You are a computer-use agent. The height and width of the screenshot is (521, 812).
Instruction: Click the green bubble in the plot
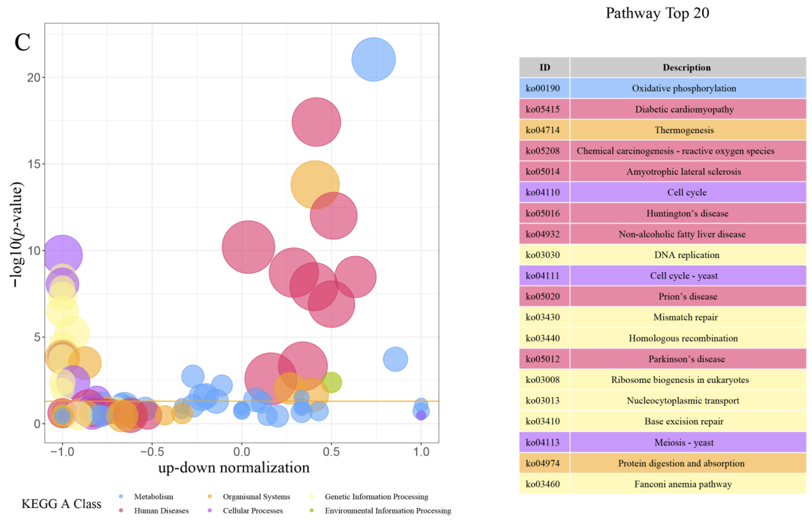[x=331, y=383]
